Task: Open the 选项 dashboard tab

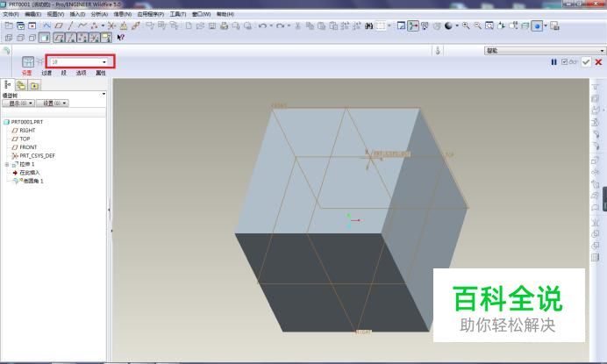Action: tap(81, 73)
